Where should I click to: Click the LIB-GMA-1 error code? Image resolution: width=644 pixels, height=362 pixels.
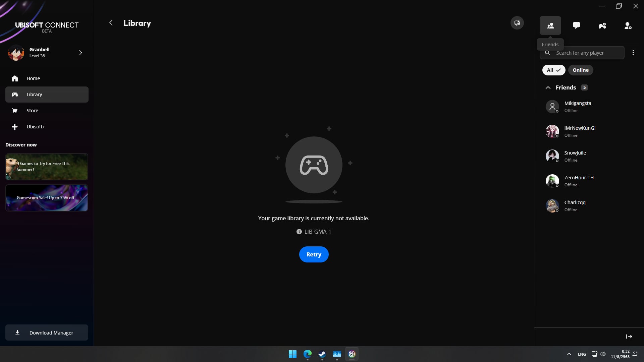pyautogui.click(x=317, y=232)
